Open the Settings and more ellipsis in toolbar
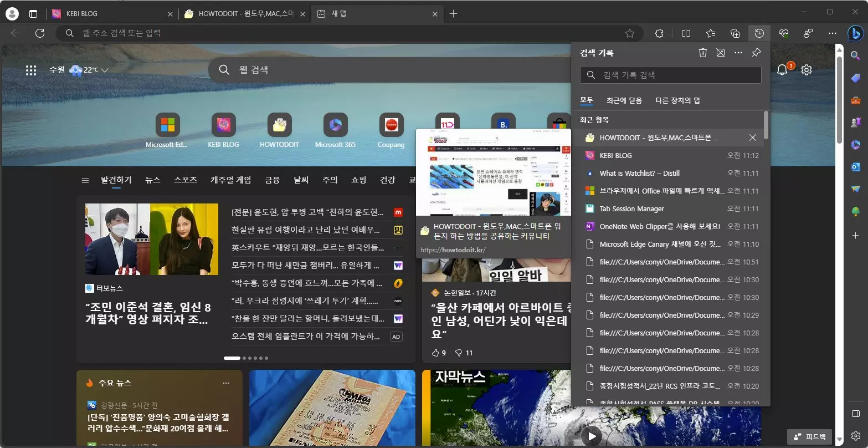This screenshot has width=868, height=448. [x=833, y=33]
